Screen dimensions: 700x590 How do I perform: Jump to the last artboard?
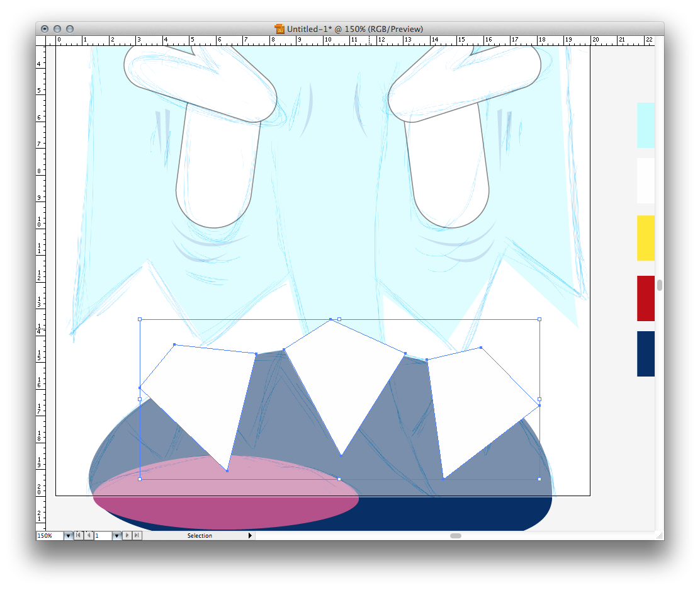(137, 536)
